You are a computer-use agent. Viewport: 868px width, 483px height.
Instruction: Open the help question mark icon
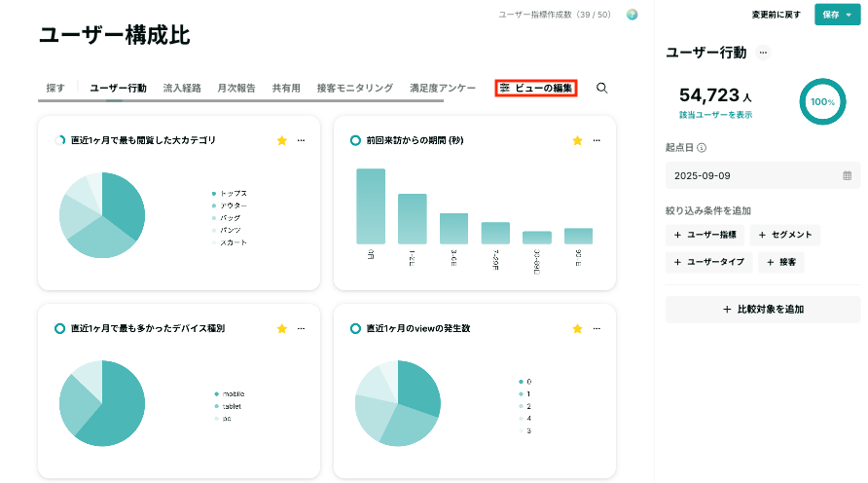click(632, 15)
